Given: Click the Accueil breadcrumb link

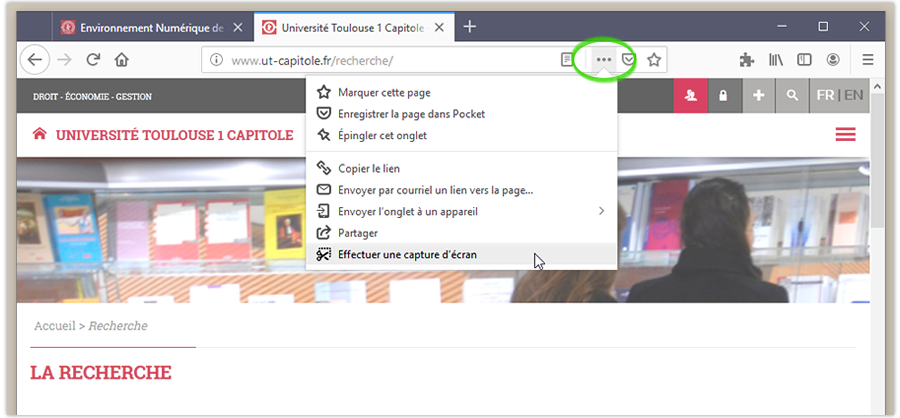Looking at the screenshot, I should (x=55, y=326).
